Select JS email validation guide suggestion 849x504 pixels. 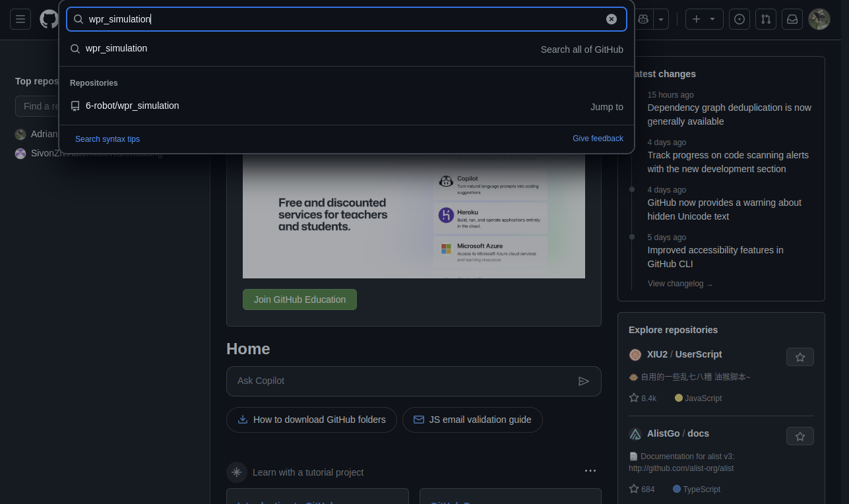pyautogui.click(x=472, y=420)
